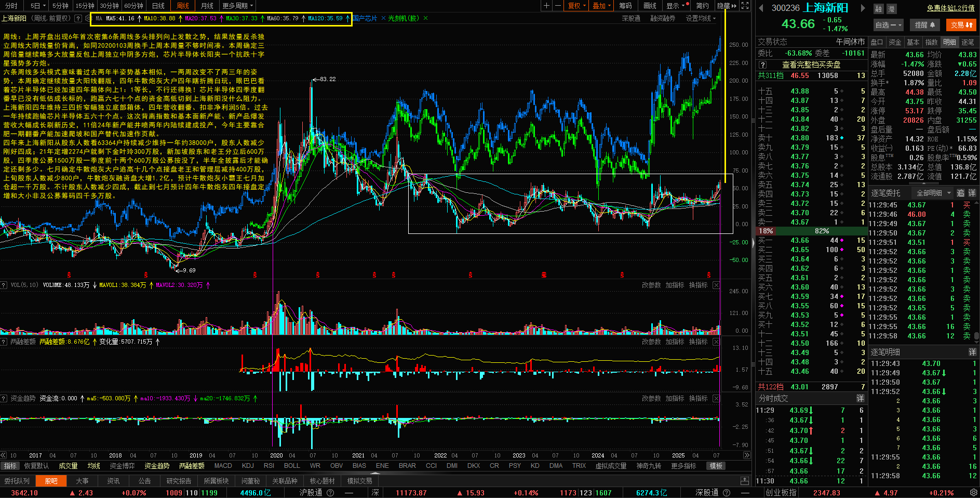Open 模板 template button
This screenshot has width=980, height=498.
[x=716, y=466]
